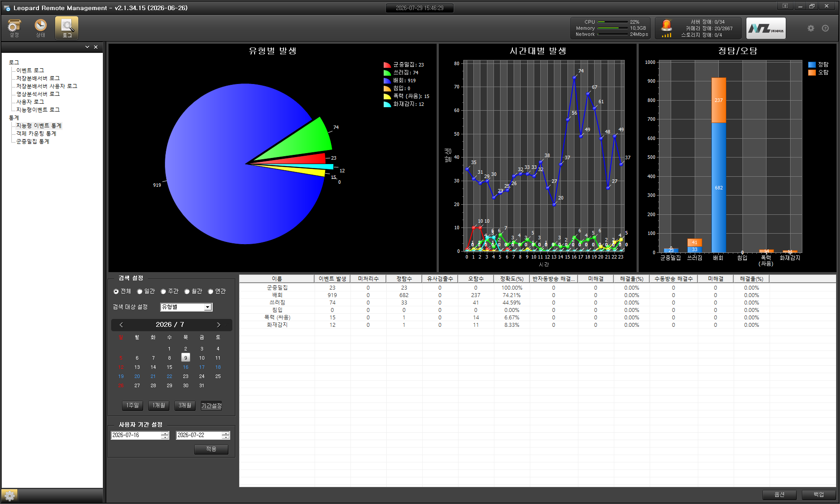Go to next month in calendar
Screen dimensions: 840x504
218,325
